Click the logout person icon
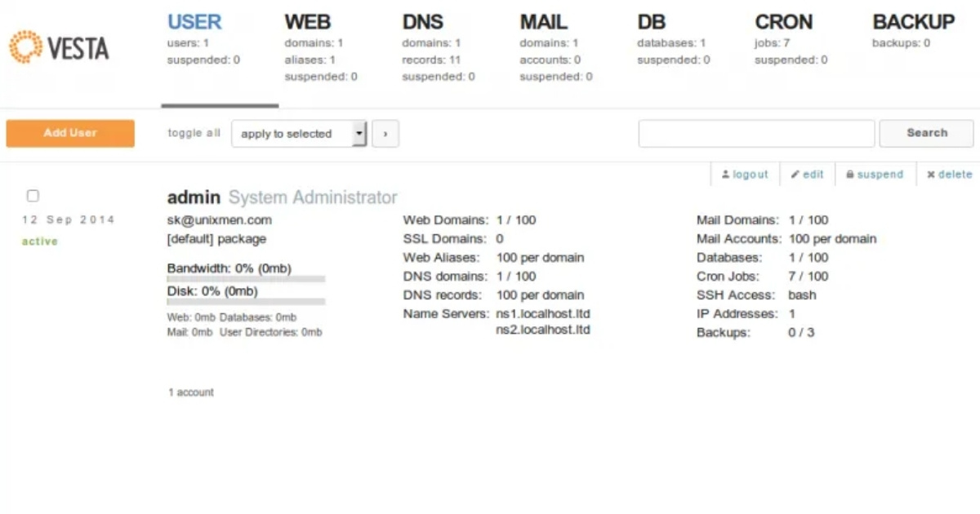This screenshot has width=980, height=514. point(725,175)
